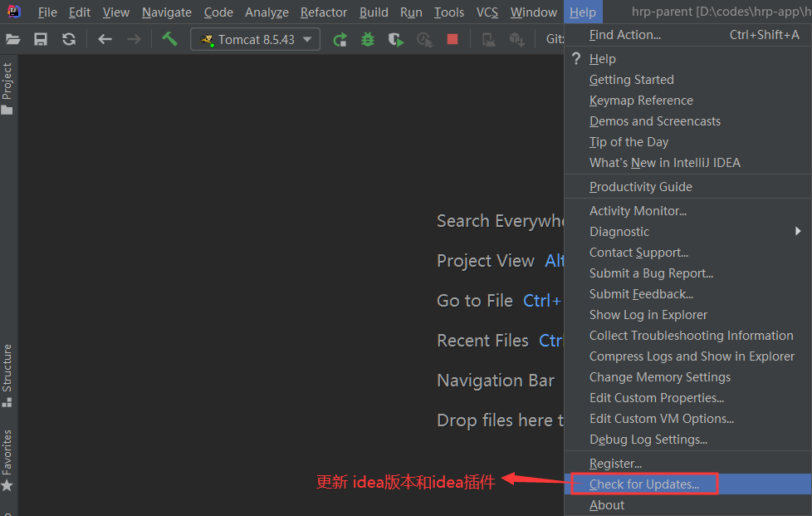Open the Code menu
Image resolution: width=812 pixels, height=516 pixels.
tap(218, 12)
